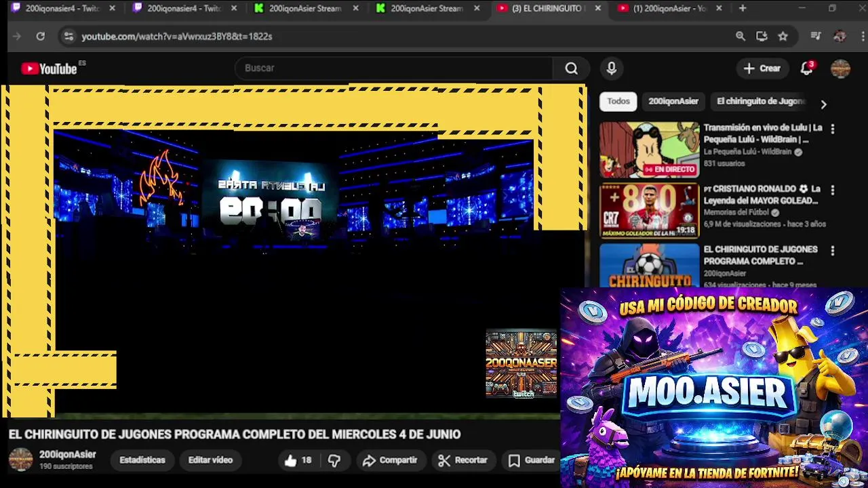Open Cristiano Ronaldo video thumbnail
The height and width of the screenshot is (488, 868).
(649, 211)
